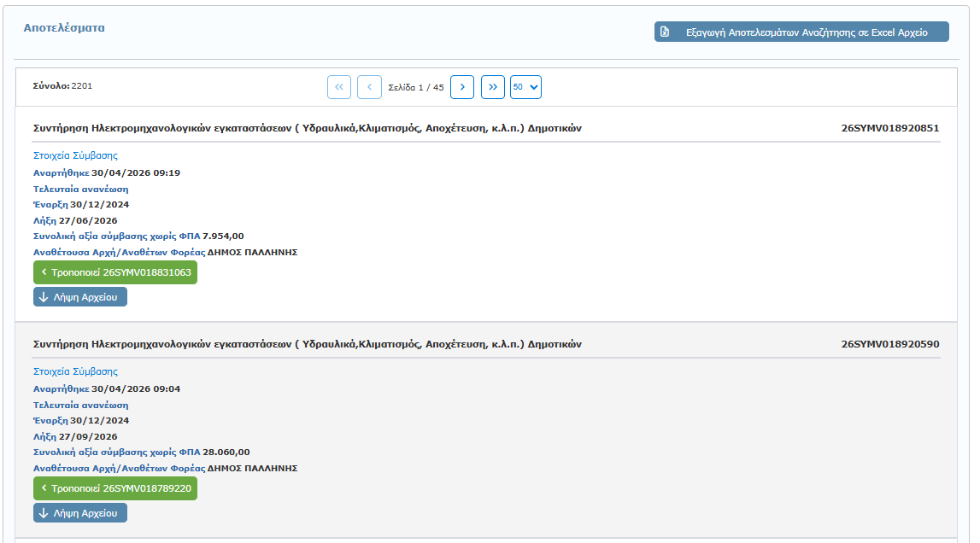Viewport: 980px width, 543px height.
Task: Jump to last results page
Action: tap(492, 87)
